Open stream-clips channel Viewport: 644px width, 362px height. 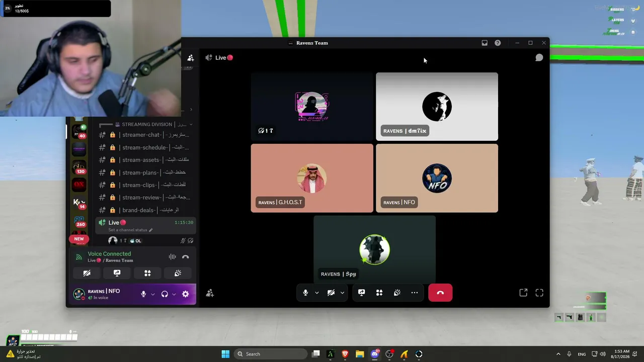click(145, 185)
